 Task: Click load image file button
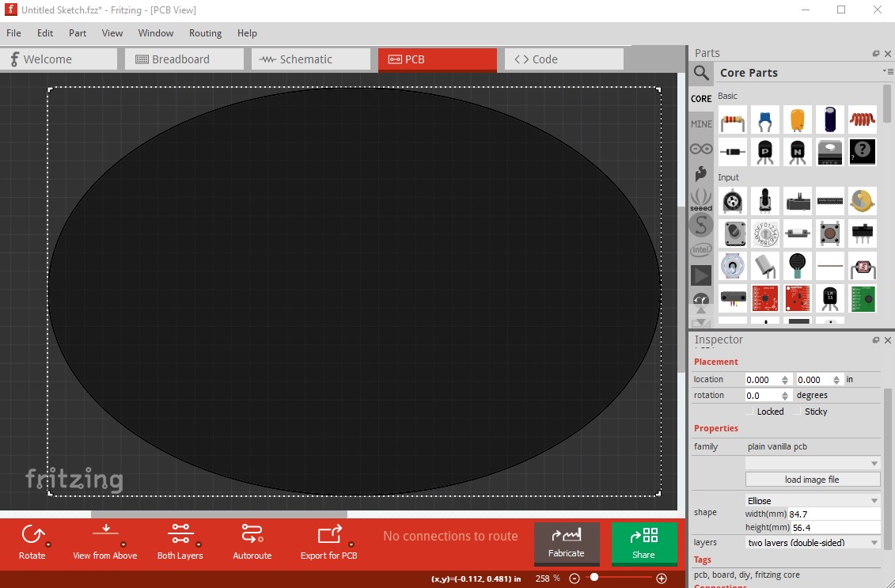[813, 480]
